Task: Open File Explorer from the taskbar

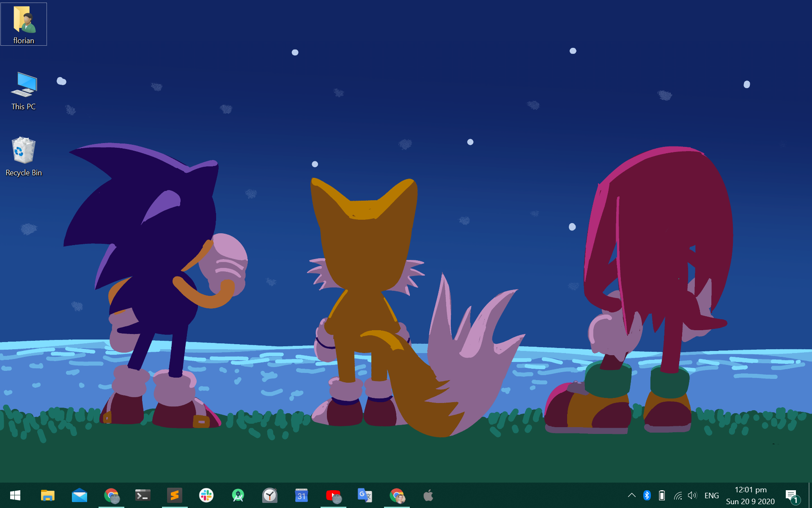Action: [47, 495]
